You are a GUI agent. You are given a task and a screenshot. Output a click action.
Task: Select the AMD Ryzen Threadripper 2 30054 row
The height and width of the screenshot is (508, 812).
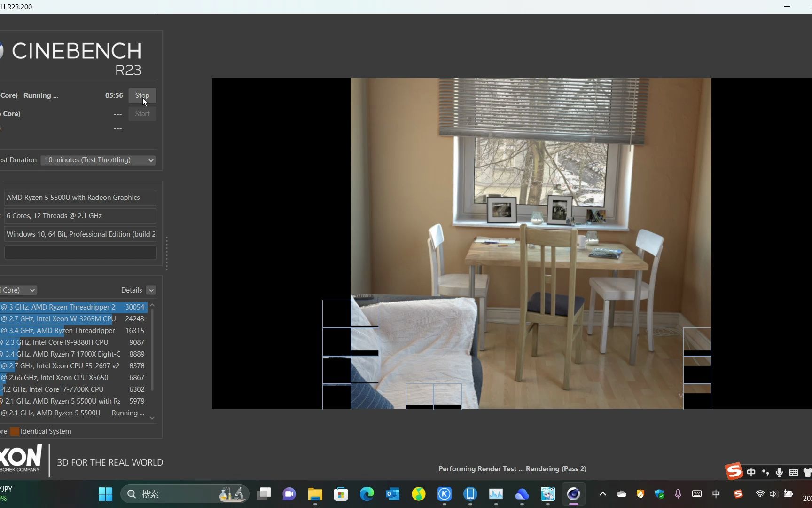(x=74, y=307)
